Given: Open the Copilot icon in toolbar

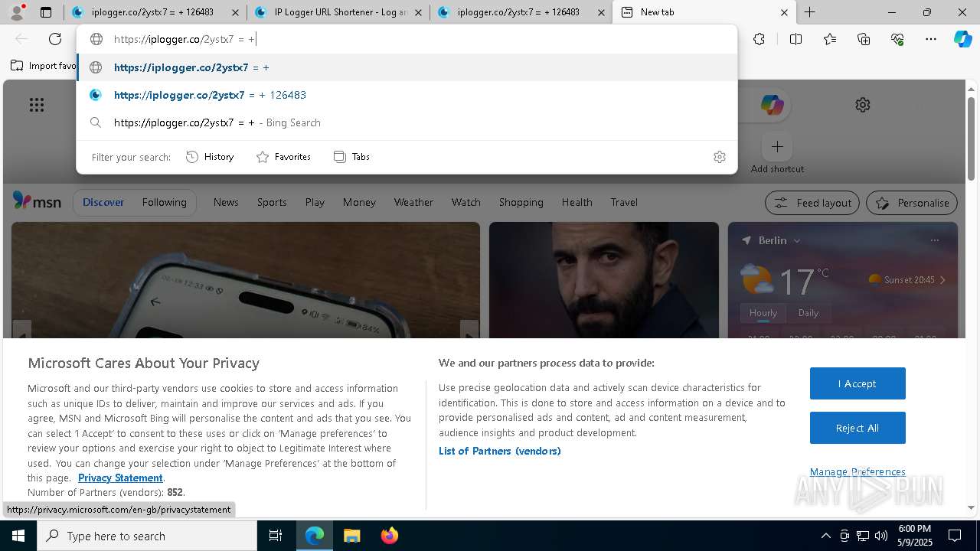Looking at the screenshot, I should pyautogui.click(x=962, y=39).
